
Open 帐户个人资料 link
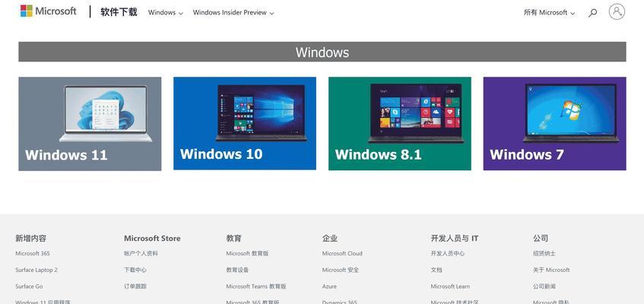[141, 254]
